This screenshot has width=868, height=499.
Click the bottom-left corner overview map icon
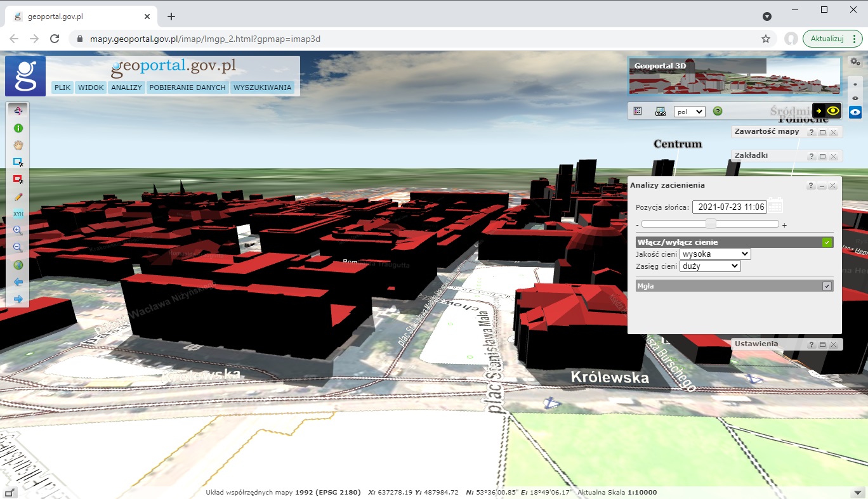point(10,492)
